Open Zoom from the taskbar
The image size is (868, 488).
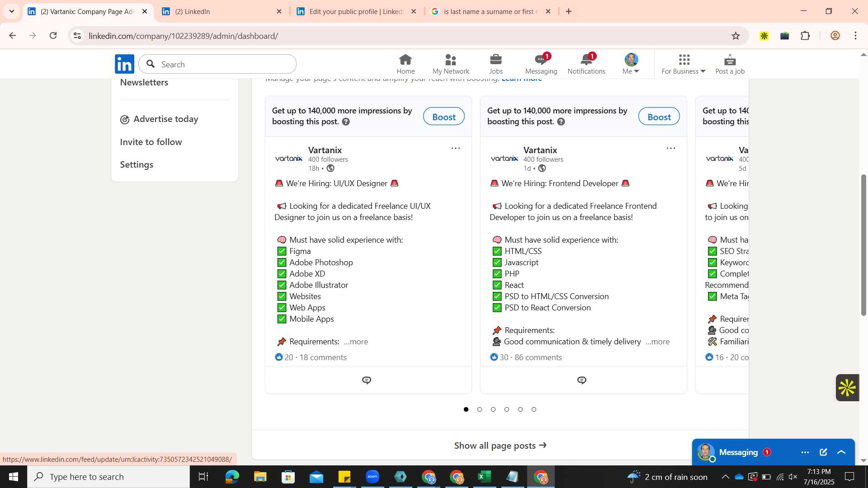click(x=373, y=477)
